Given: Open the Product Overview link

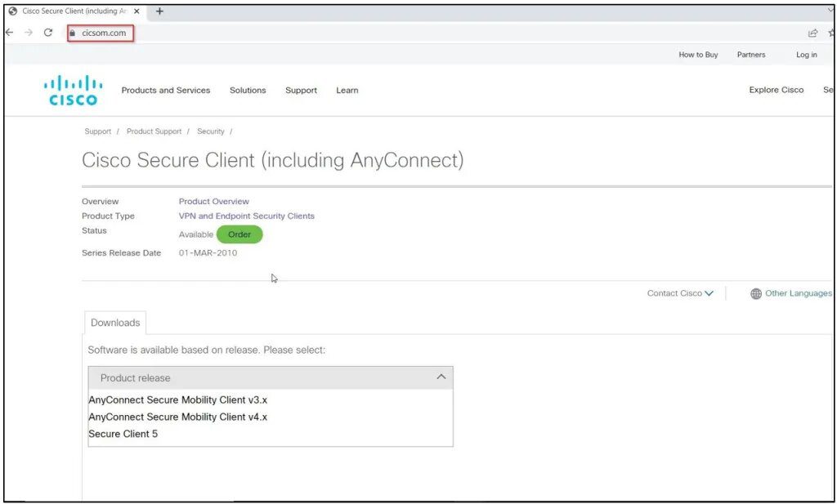Looking at the screenshot, I should click(213, 201).
